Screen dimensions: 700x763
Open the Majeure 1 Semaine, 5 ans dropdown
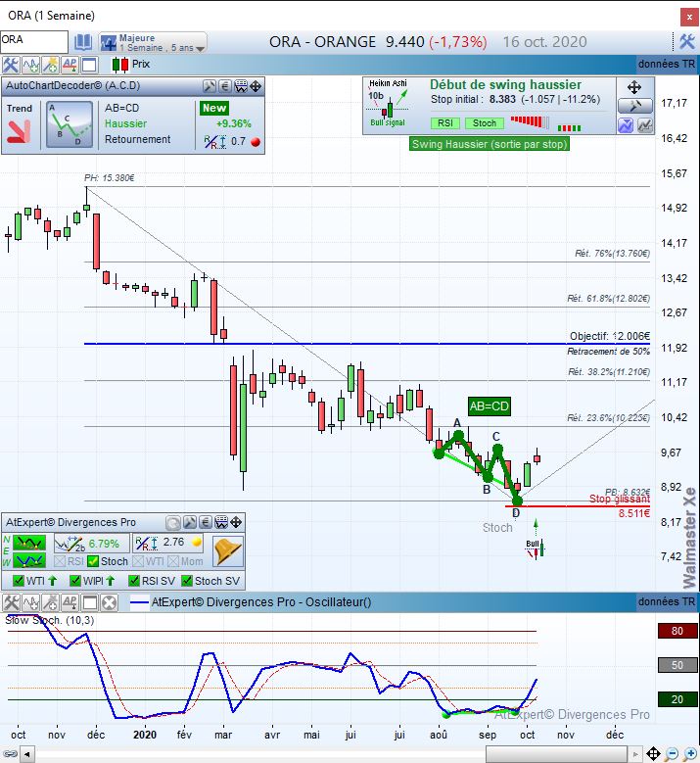coord(153,42)
